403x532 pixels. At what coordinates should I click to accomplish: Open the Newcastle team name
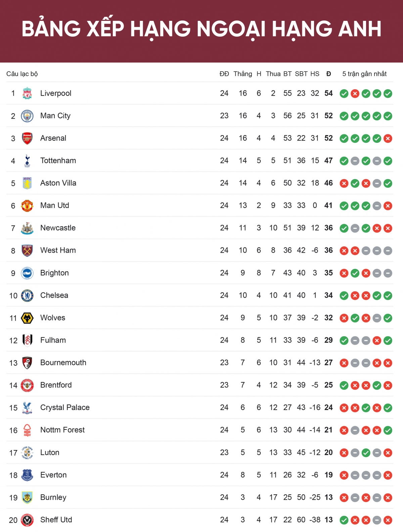click(58, 228)
